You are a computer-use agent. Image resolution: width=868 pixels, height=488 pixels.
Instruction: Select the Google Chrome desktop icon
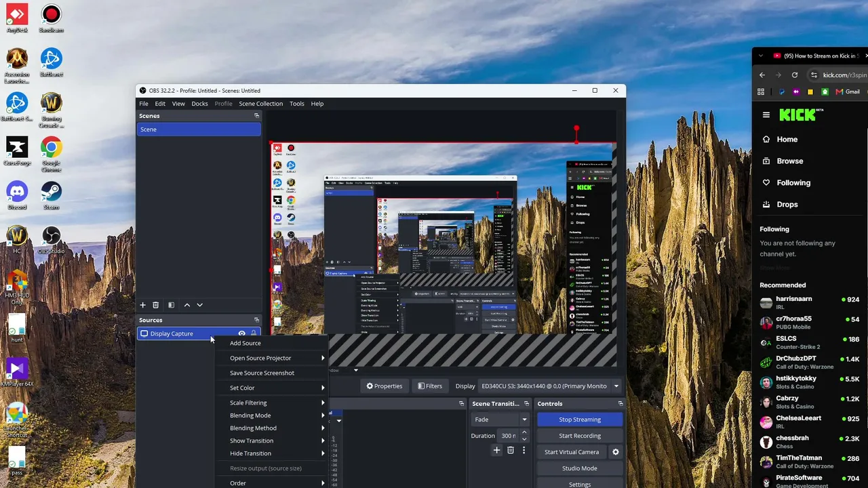click(51, 154)
